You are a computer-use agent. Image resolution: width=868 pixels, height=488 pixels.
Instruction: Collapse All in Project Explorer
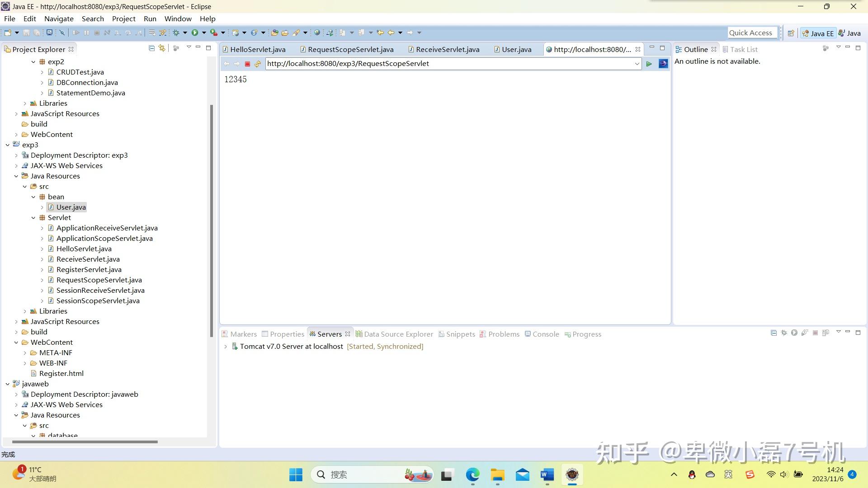click(152, 48)
